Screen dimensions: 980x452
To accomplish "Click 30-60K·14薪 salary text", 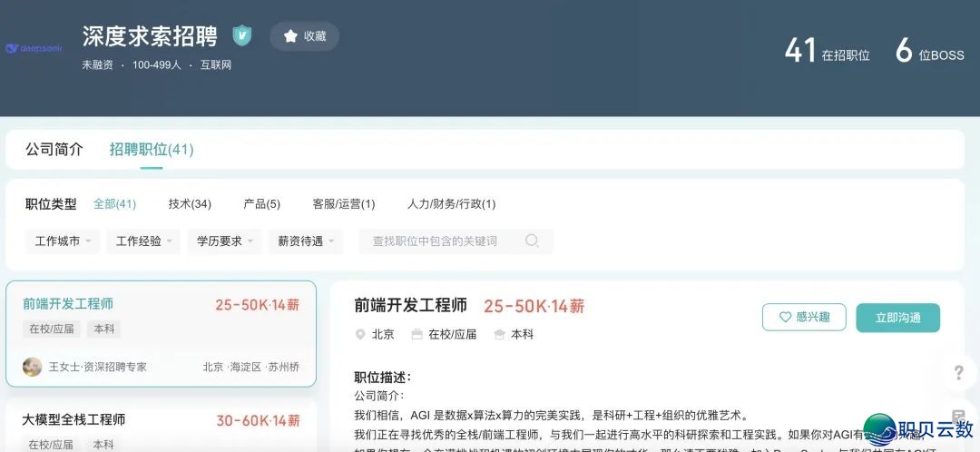I will click(x=258, y=421).
